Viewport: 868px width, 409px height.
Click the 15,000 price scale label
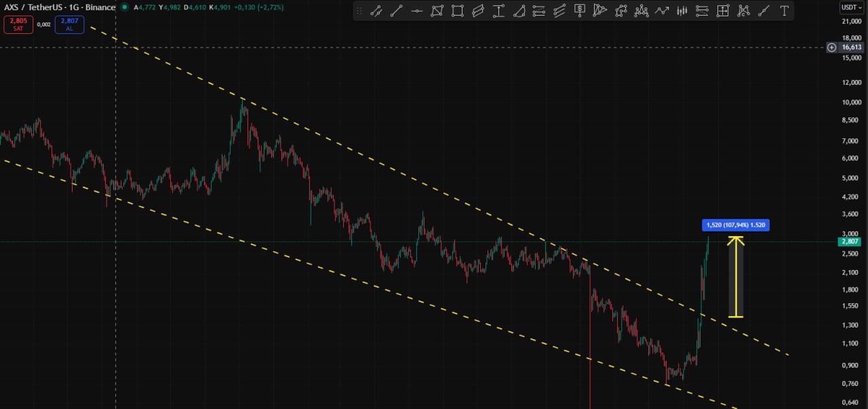tap(851, 58)
